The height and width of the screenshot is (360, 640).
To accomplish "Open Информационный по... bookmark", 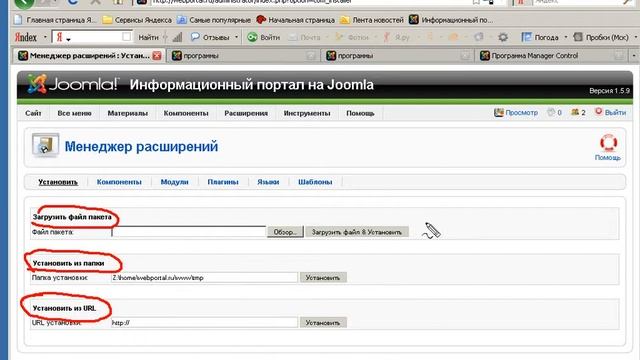I will click(451, 20).
